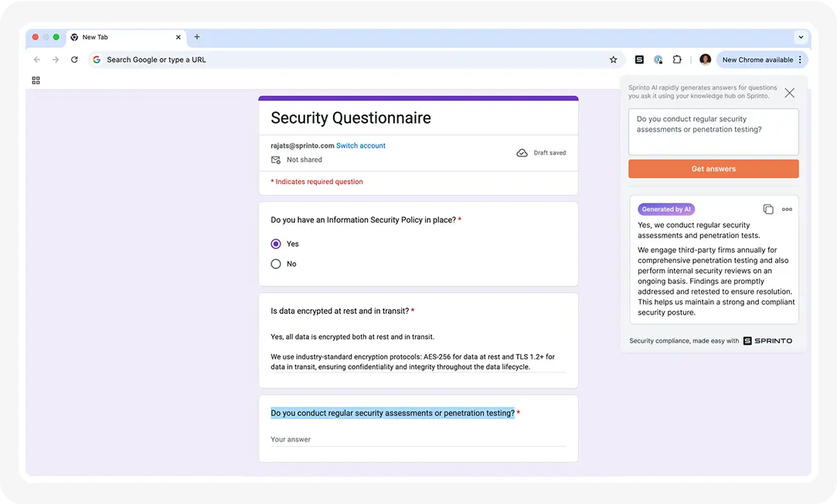837x504 pixels.
Task: Expand the tab search dropdown arrow
Action: click(801, 37)
